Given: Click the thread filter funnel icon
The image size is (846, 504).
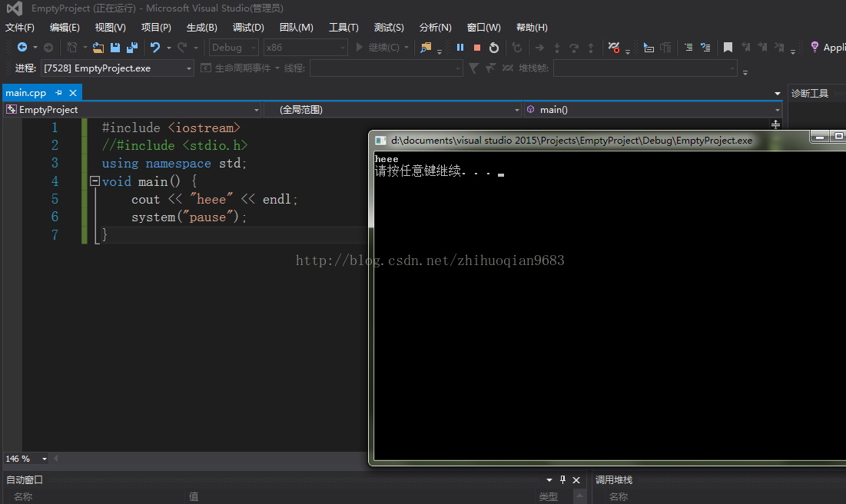Looking at the screenshot, I should point(474,68).
